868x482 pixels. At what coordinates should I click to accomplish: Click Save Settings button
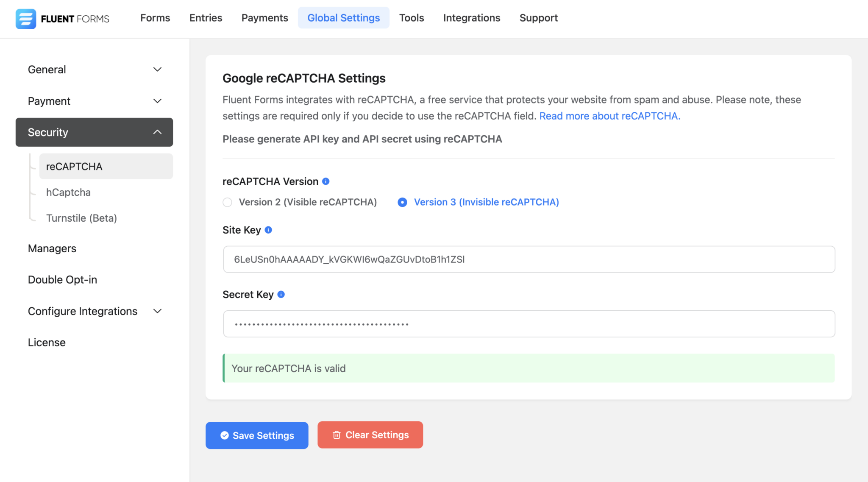(257, 435)
